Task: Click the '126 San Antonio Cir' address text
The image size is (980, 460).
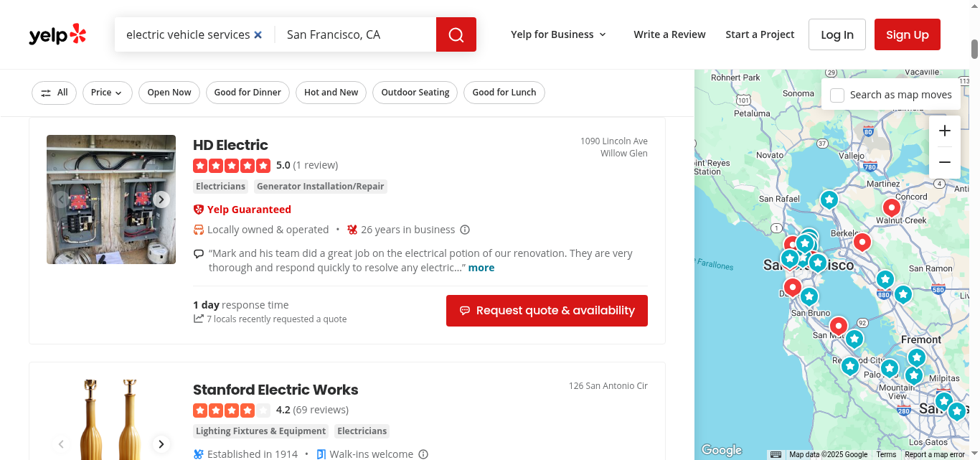Action: (x=608, y=386)
